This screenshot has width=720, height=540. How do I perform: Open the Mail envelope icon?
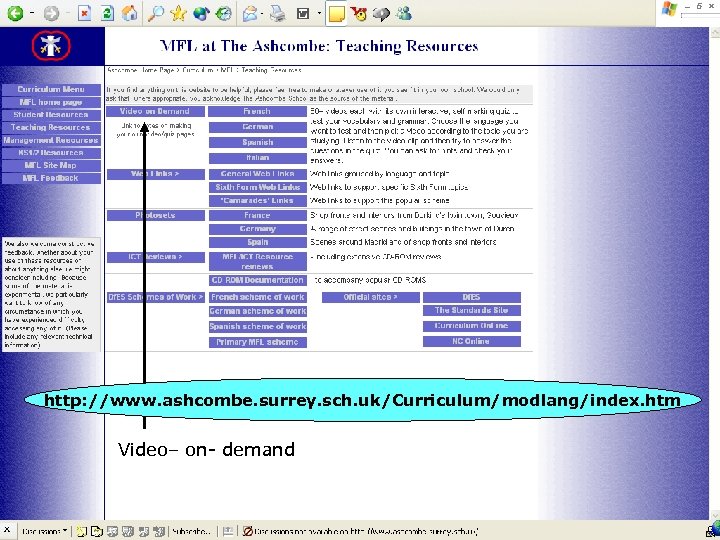(x=250, y=13)
